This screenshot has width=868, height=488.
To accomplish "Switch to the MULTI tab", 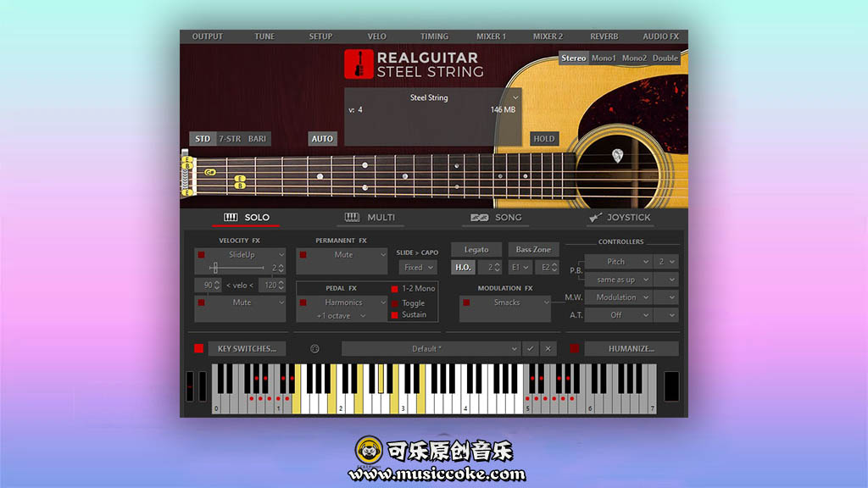I will [x=370, y=218].
